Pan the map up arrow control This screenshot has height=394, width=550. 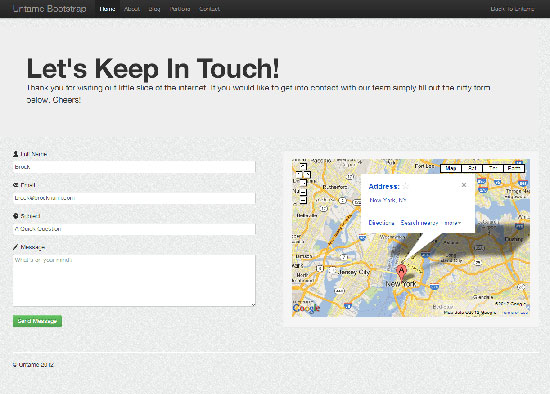pos(303,166)
